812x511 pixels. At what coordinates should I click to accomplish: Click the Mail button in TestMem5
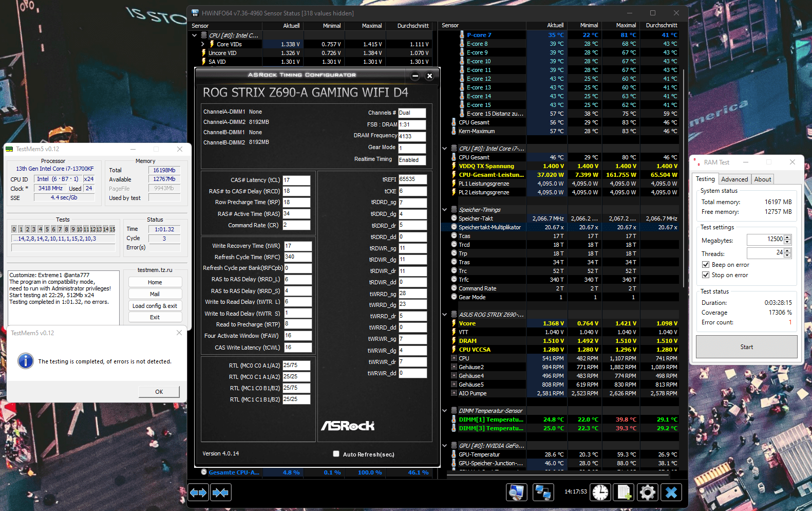155,294
